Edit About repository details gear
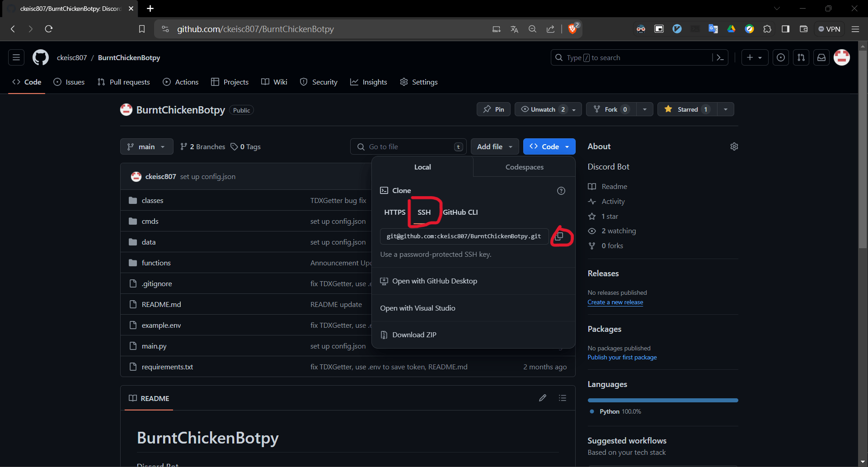 tap(734, 146)
